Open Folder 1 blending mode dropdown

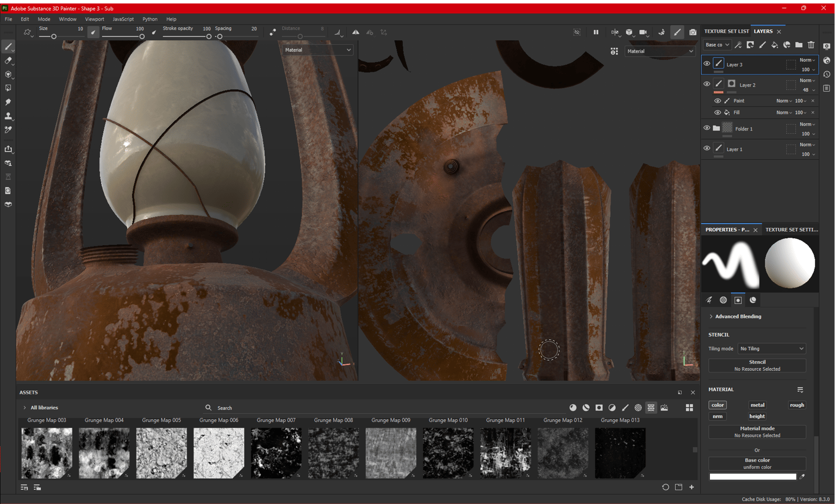pyautogui.click(x=807, y=124)
